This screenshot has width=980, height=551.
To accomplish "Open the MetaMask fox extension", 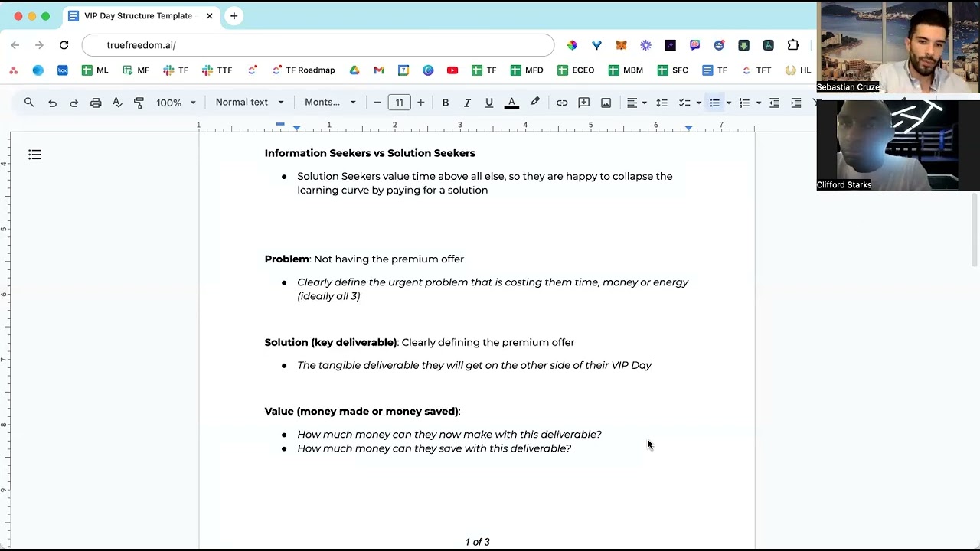I will pos(621,45).
